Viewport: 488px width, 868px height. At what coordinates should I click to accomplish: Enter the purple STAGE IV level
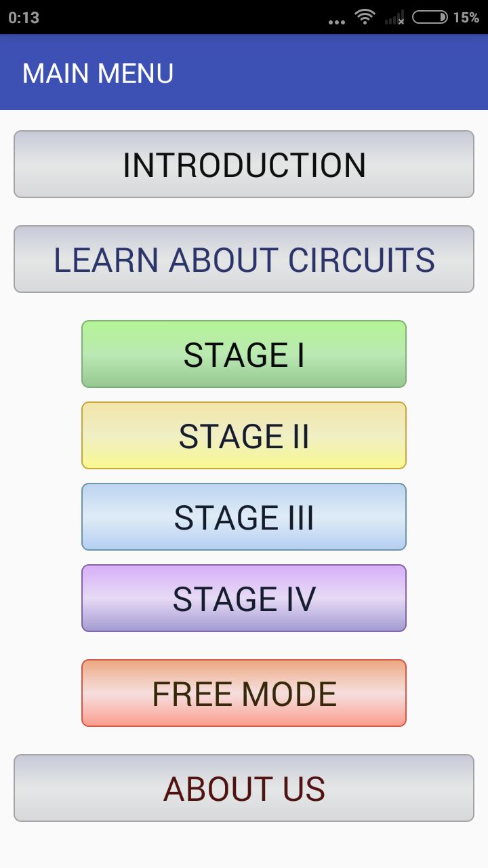(x=244, y=598)
